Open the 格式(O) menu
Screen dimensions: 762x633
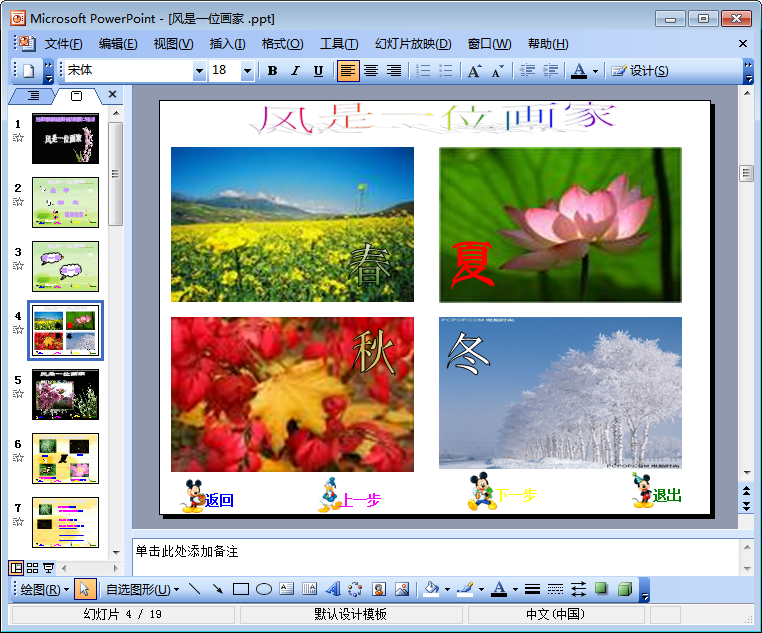pos(282,44)
